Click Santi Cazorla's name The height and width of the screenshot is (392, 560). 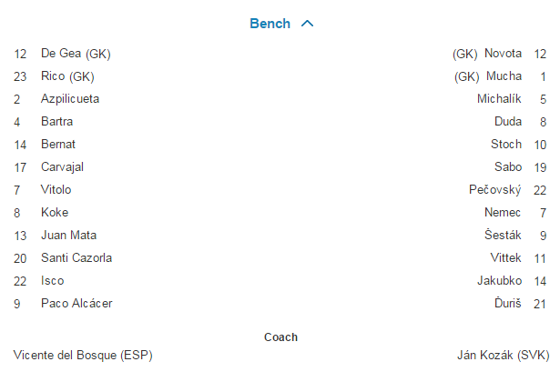coord(76,258)
